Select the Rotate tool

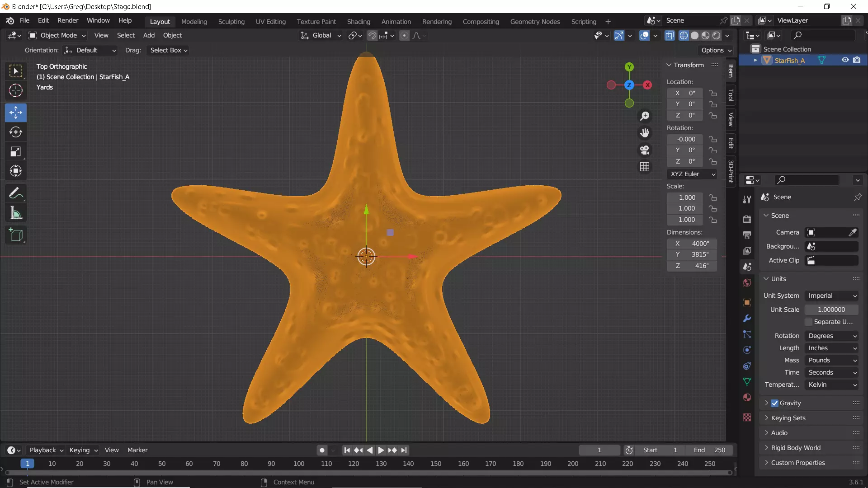[x=16, y=132]
